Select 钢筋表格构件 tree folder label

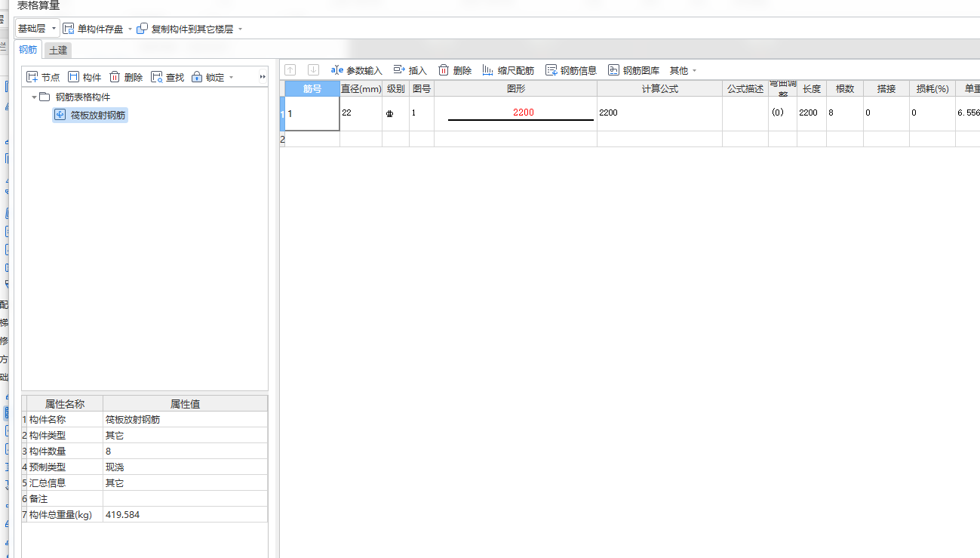coord(83,97)
